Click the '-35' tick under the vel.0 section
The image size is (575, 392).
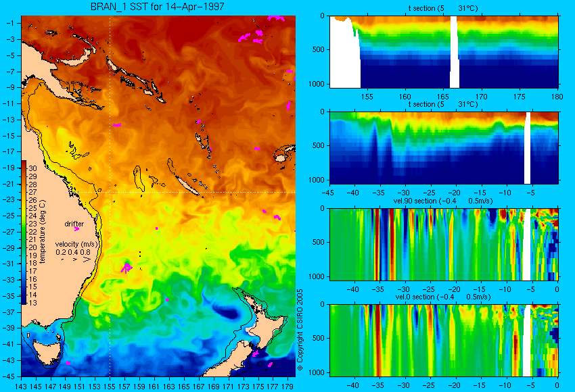tap(377, 385)
